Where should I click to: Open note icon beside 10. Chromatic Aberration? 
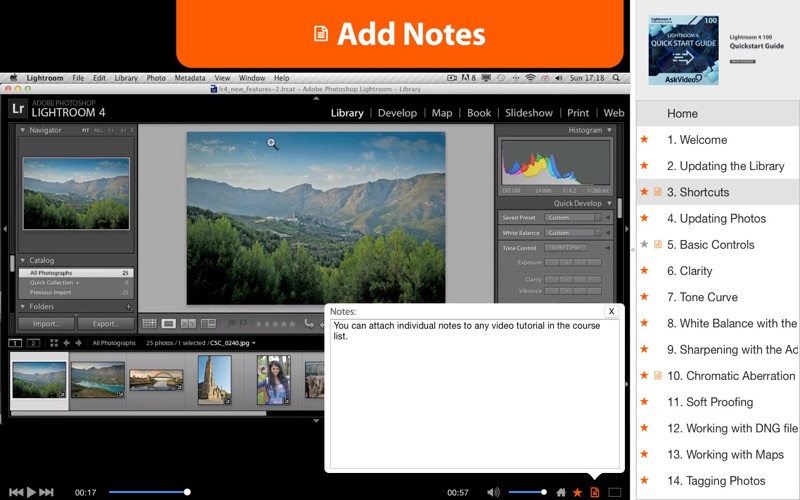[x=658, y=376]
